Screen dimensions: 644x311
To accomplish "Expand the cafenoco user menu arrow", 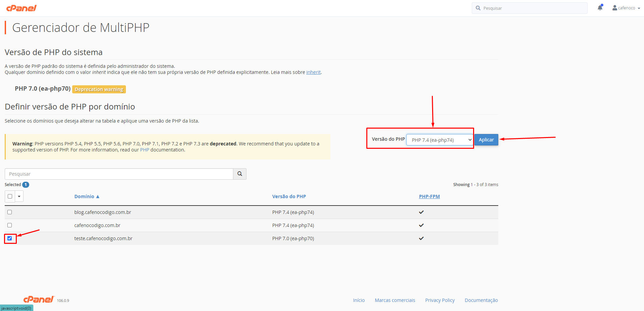I will (x=639, y=8).
